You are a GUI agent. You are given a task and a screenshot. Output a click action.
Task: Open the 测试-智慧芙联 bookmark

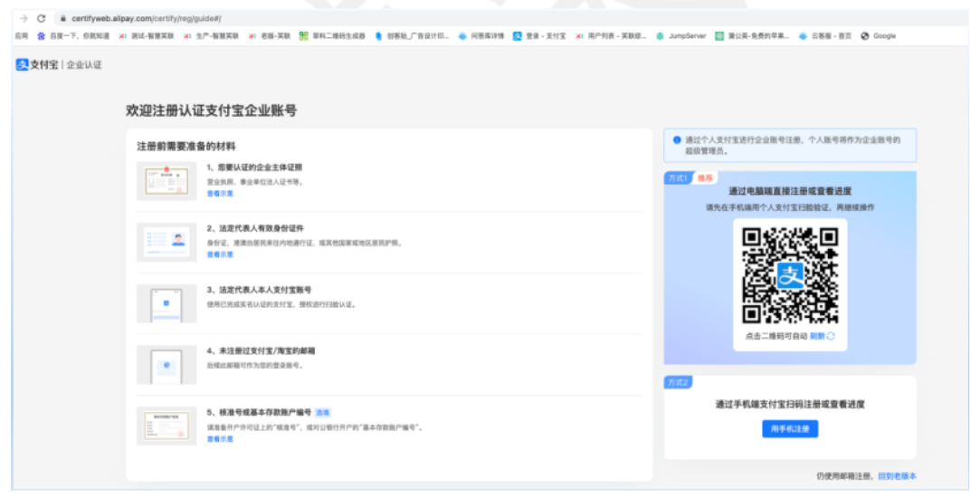click(x=147, y=36)
